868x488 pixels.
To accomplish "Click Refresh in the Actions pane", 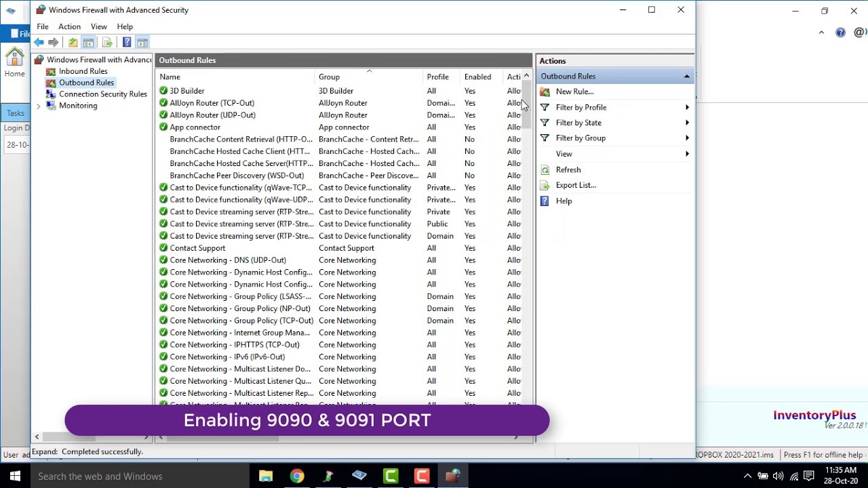I will pos(568,169).
